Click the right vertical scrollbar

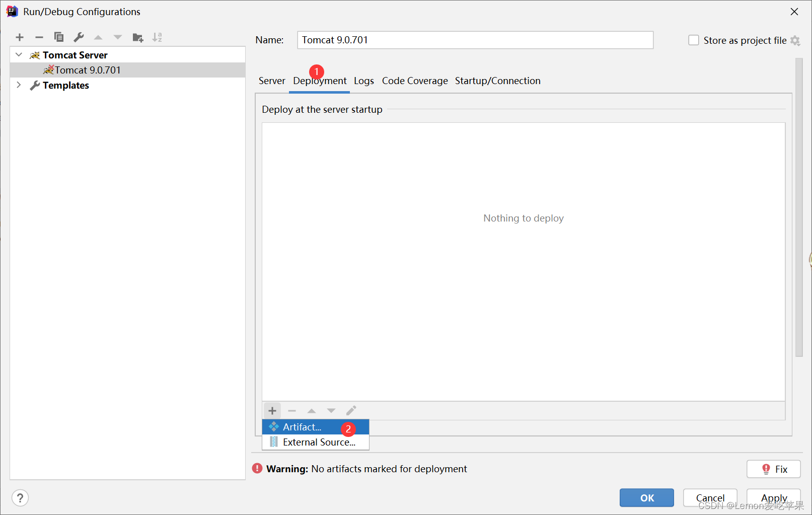click(x=799, y=207)
